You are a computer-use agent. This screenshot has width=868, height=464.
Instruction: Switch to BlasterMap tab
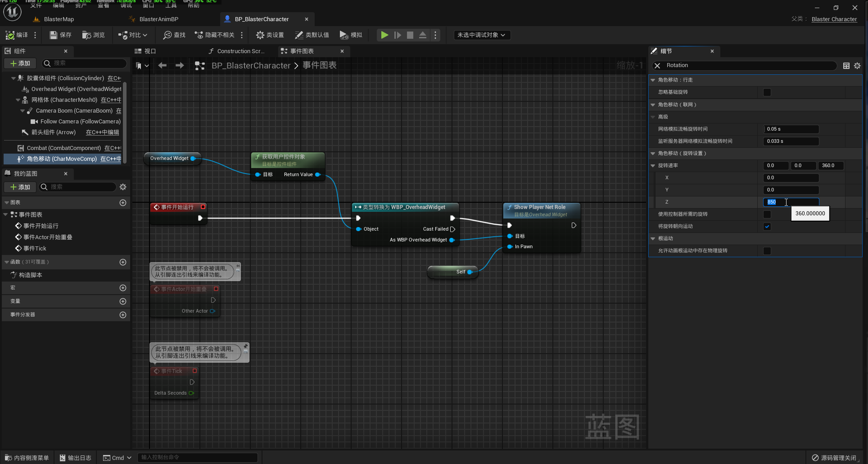point(59,19)
